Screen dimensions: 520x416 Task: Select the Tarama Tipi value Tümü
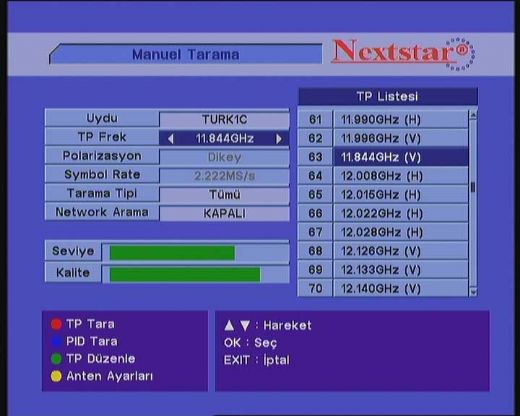[x=224, y=195]
